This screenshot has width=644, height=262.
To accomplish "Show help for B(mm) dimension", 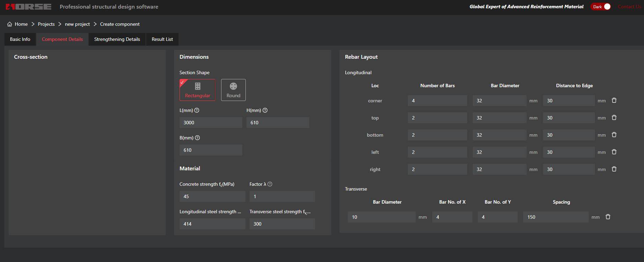I will click(x=197, y=138).
